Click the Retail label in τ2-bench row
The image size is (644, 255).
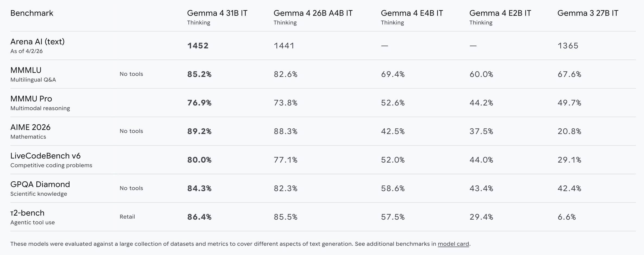(127, 217)
